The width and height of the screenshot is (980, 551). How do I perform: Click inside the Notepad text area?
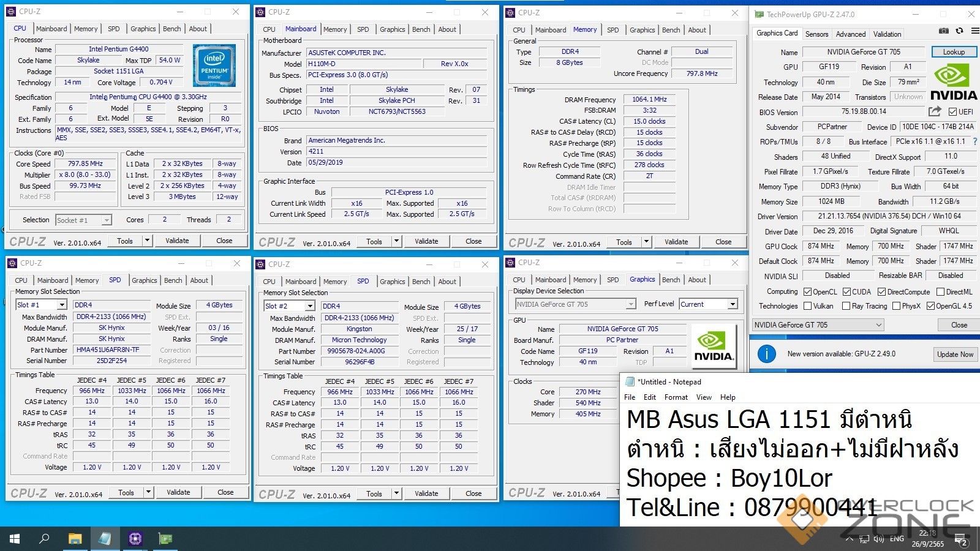click(796, 465)
